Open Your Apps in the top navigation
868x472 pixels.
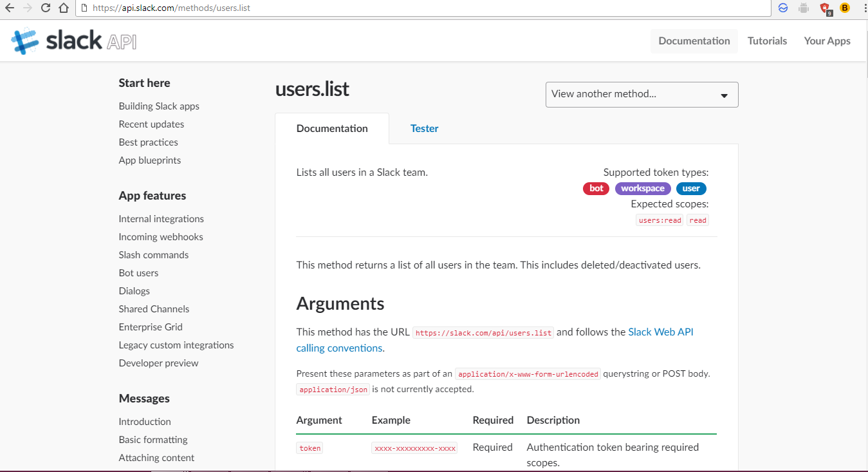pos(827,41)
